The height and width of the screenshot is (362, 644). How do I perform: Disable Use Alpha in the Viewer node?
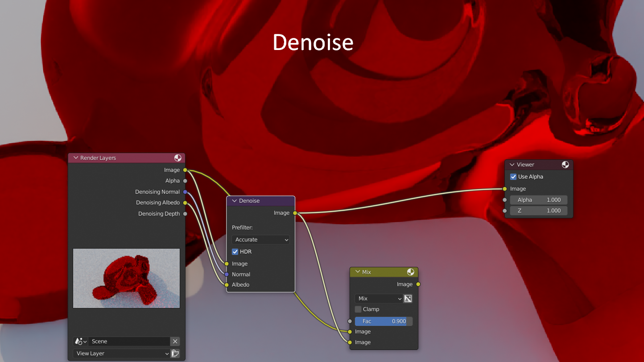[x=513, y=177]
